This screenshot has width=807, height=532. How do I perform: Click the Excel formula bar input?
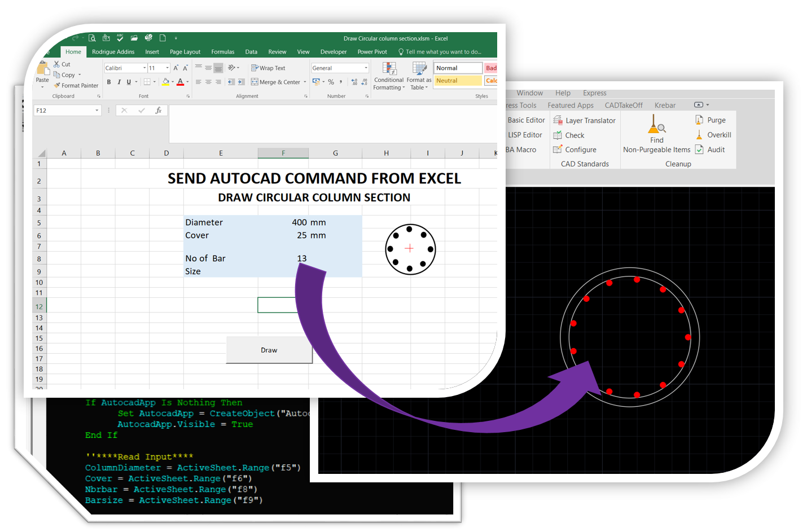click(x=333, y=124)
